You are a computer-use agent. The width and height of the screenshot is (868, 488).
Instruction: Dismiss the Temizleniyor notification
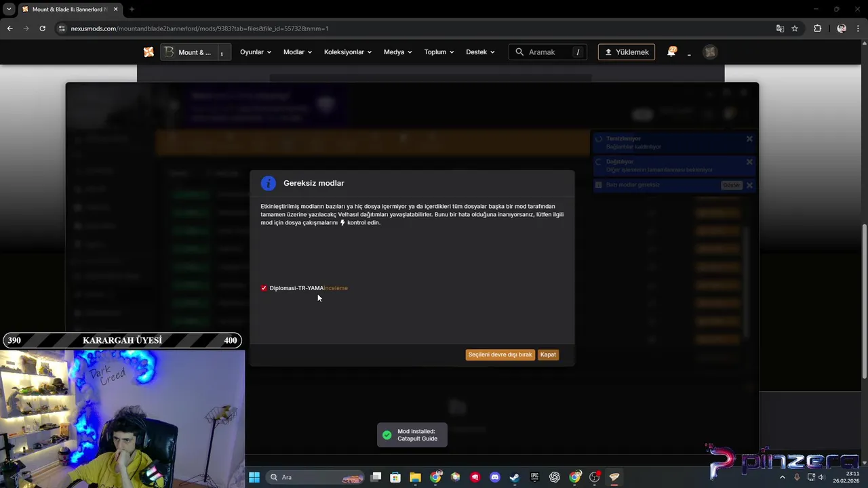point(749,139)
